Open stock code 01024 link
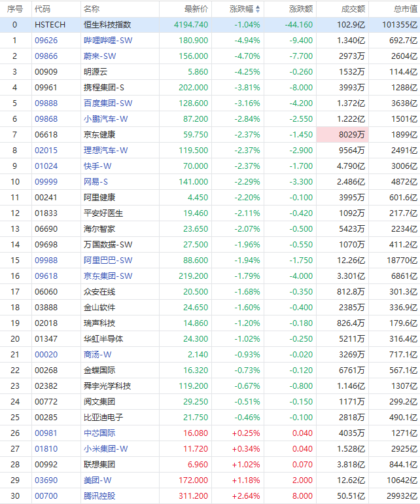The image size is (420, 504). (46, 166)
